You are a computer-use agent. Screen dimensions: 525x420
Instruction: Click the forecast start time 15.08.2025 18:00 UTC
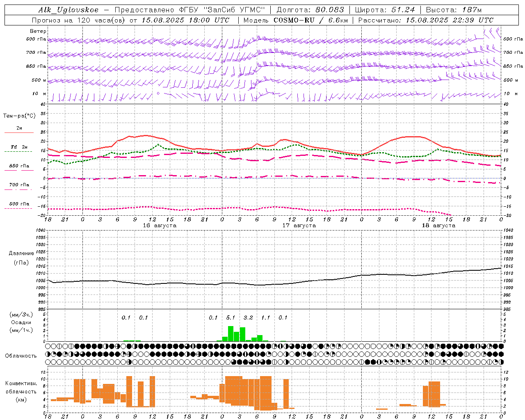pyautogui.click(x=185, y=20)
